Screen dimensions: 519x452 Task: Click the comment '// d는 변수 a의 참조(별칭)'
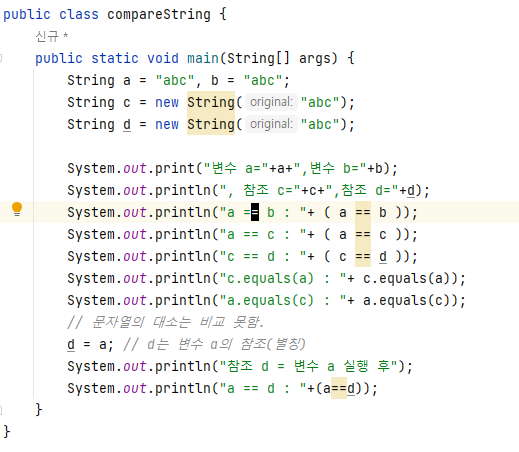214,344
